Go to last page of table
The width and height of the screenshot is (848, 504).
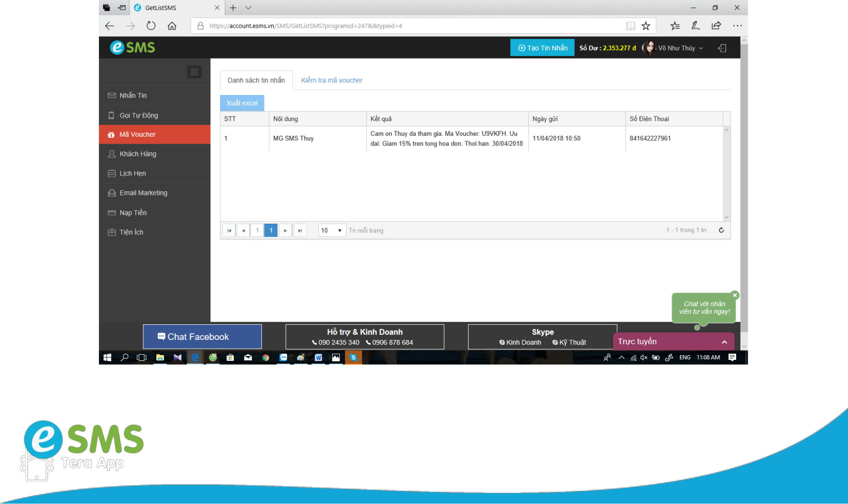[300, 231]
